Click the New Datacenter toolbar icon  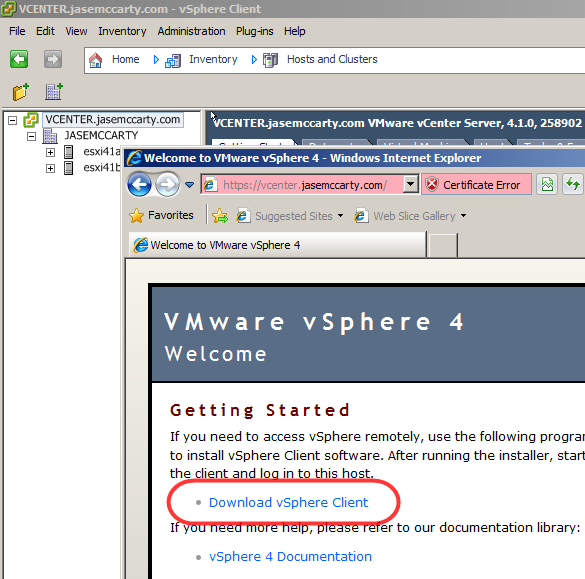coord(54,92)
